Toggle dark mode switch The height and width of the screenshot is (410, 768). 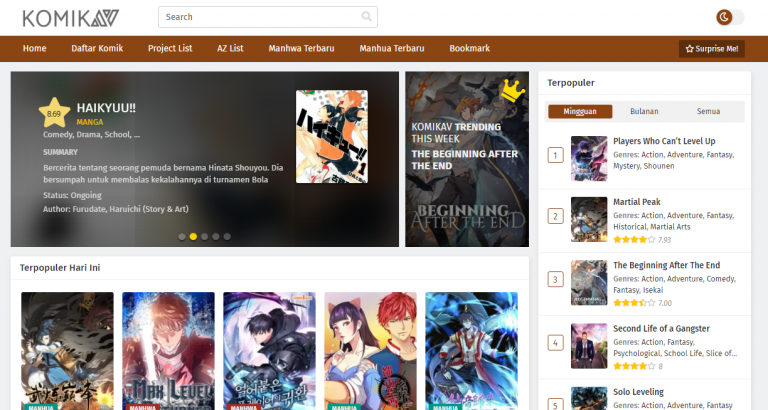click(x=730, y=17)
